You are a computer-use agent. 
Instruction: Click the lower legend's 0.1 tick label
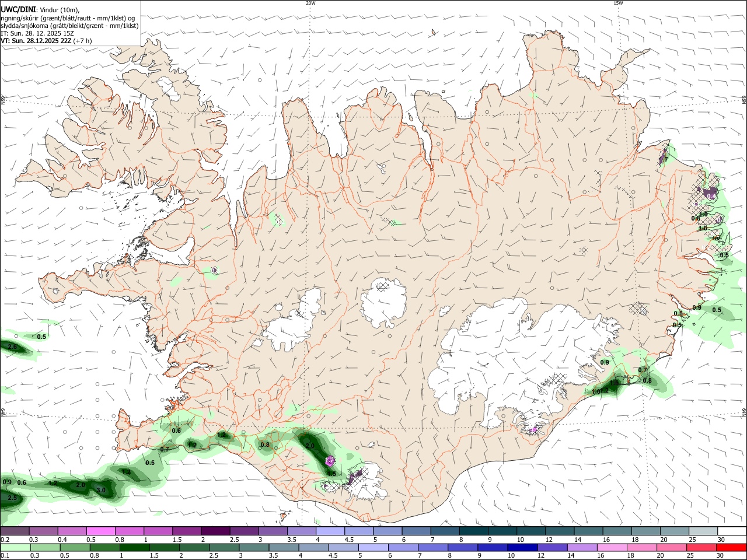click(x=5, y=555)
